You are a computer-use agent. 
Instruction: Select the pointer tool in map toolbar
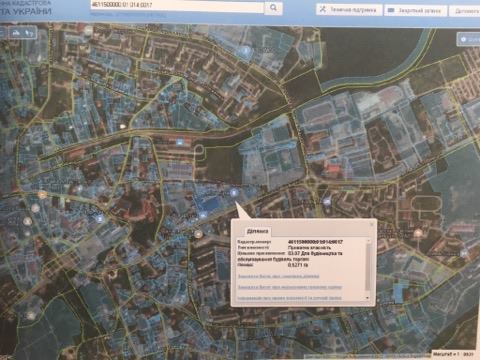click(x=30, y=33)
